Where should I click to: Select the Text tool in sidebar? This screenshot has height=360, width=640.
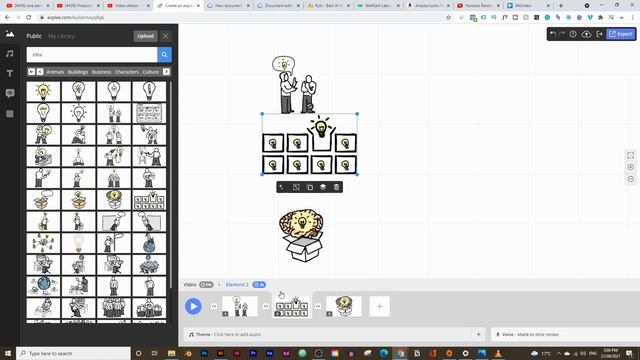[x=10, y=73]
